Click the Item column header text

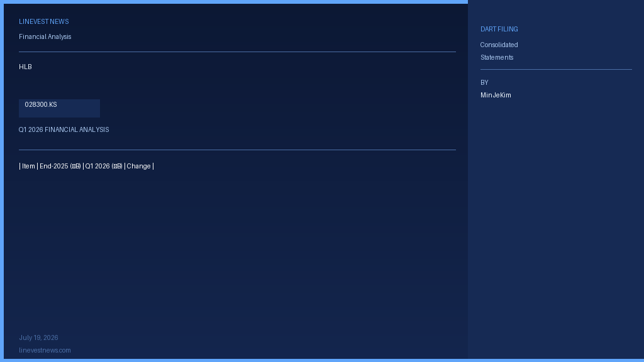(28, 166)
